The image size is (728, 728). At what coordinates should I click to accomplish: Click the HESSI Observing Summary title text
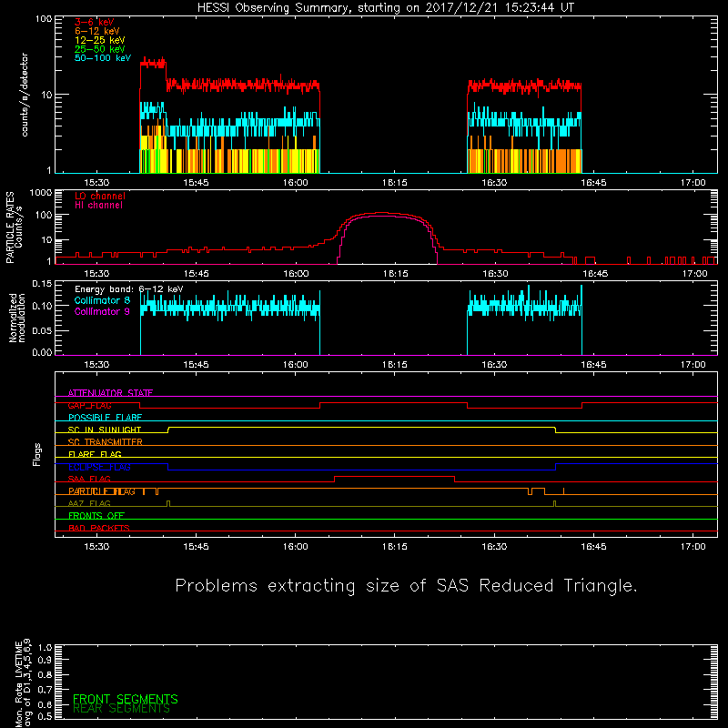tap(385, 8)
